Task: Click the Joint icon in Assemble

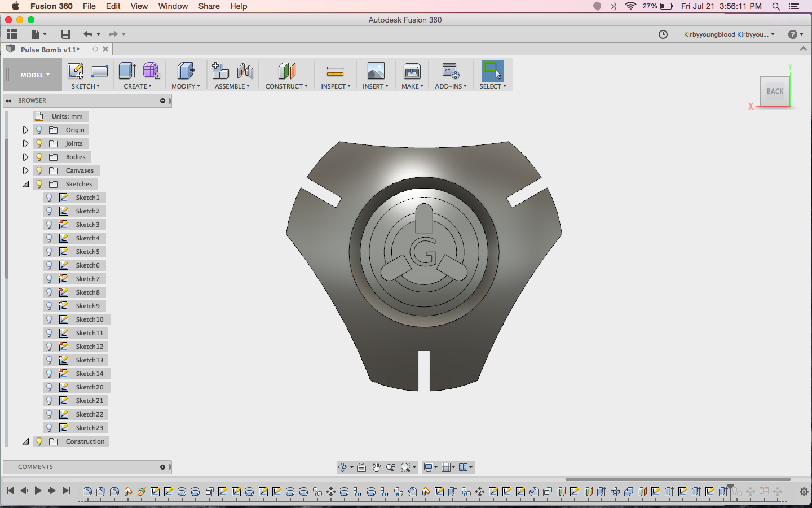Action: pos(245,71)
